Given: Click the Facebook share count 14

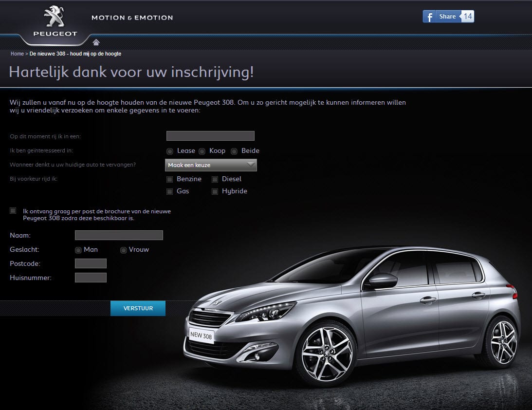Looking at the screenshot, I should [x=468, y=16].
